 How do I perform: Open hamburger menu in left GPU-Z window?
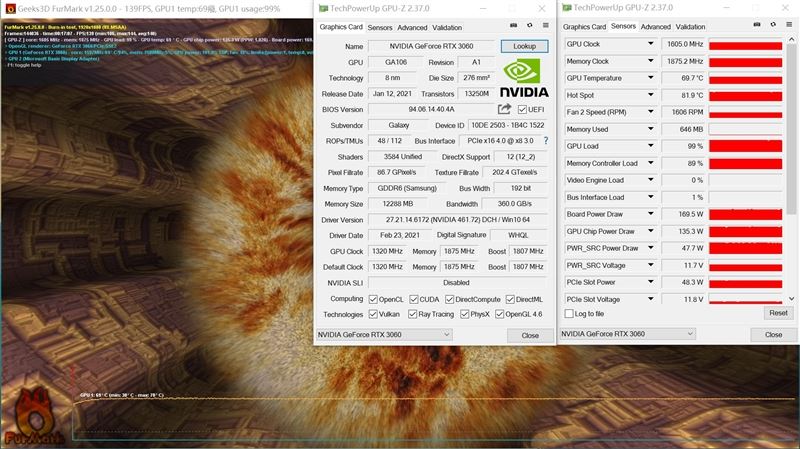545,25
